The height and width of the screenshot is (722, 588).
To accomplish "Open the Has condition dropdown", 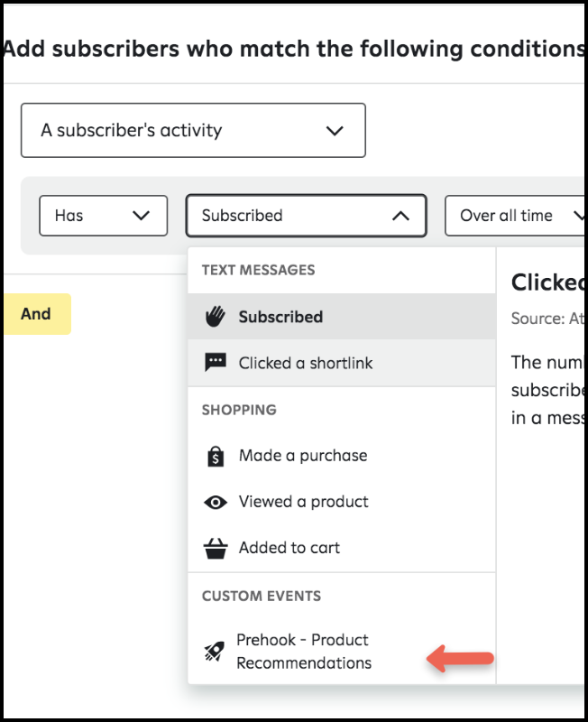I will click(x=103, y=216).
